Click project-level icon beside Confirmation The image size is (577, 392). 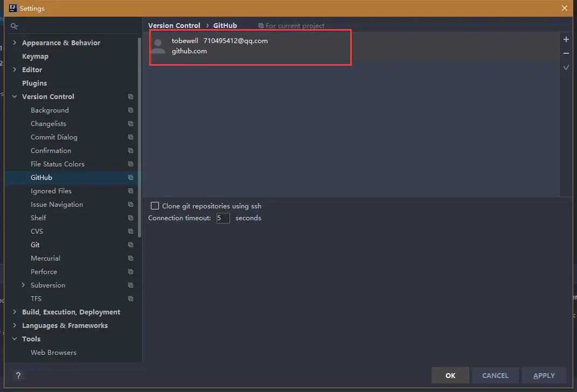coord(130,150)
